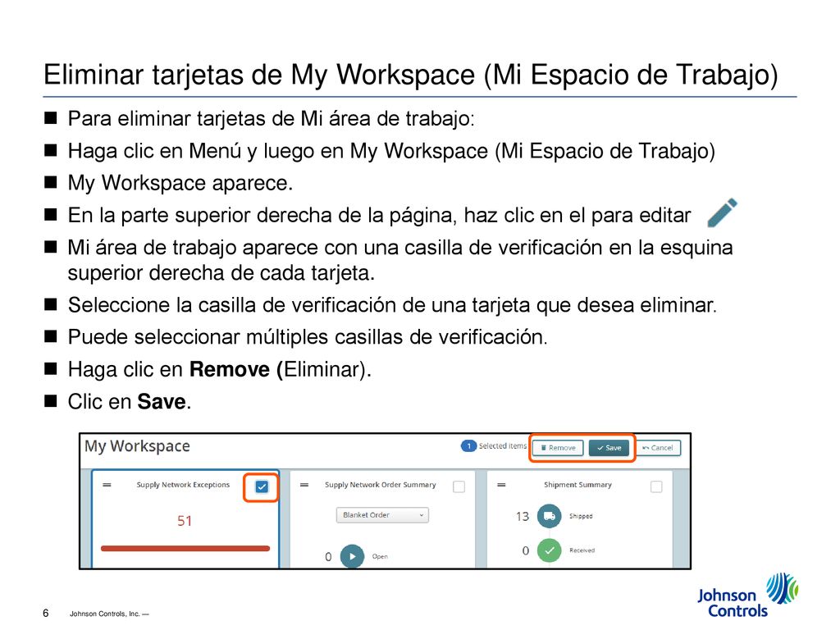
Task: Click the Supply Network Exceptions title
Action: point(183,485)
